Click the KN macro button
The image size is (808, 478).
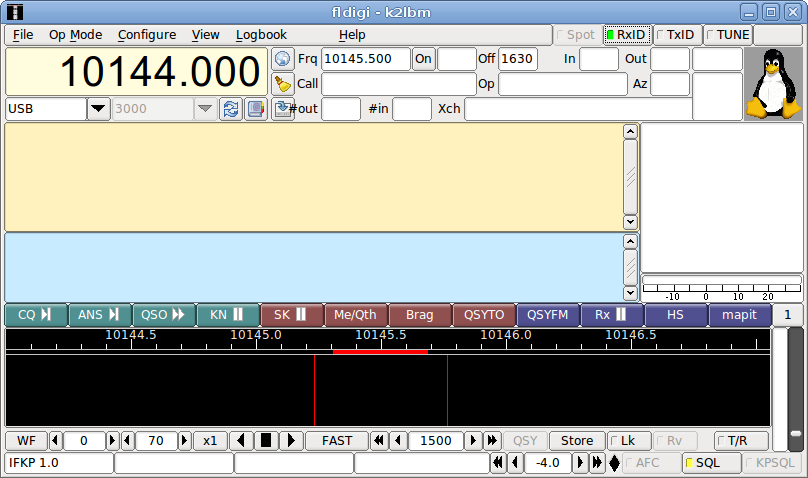228,315
